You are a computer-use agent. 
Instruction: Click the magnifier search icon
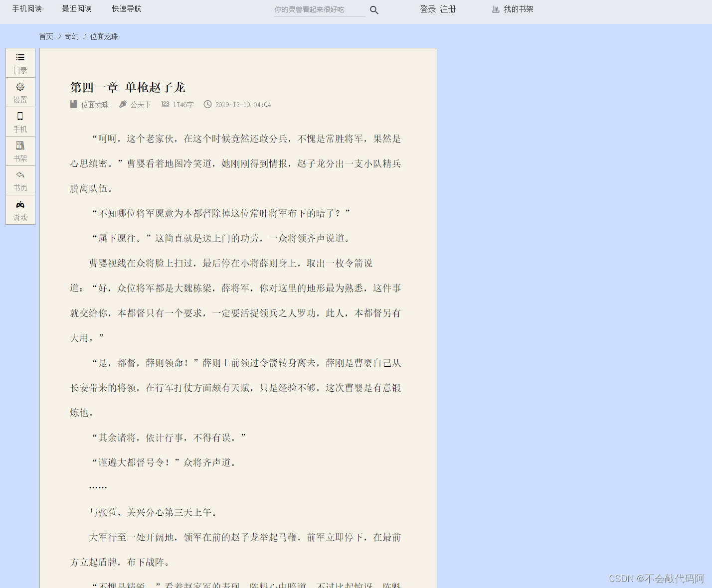click(x=374, y=9)
